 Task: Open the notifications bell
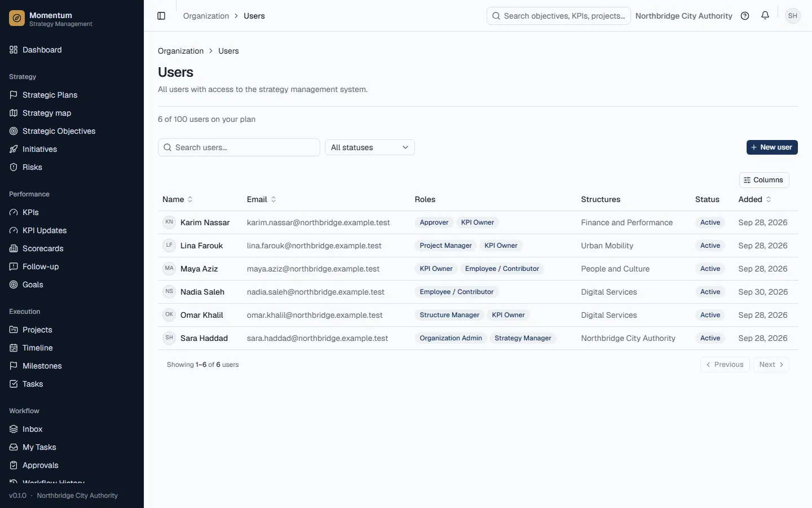click(x=765, y=16)
